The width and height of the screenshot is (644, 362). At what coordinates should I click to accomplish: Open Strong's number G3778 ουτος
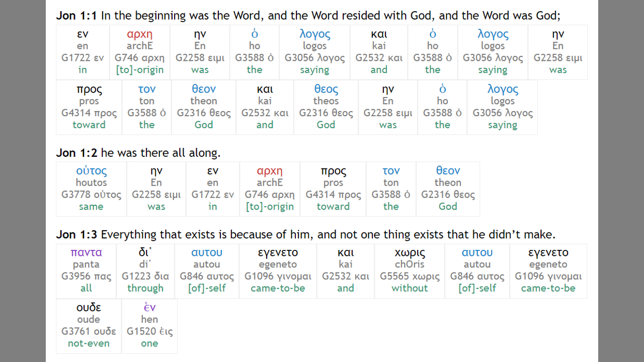pos(91,195)
